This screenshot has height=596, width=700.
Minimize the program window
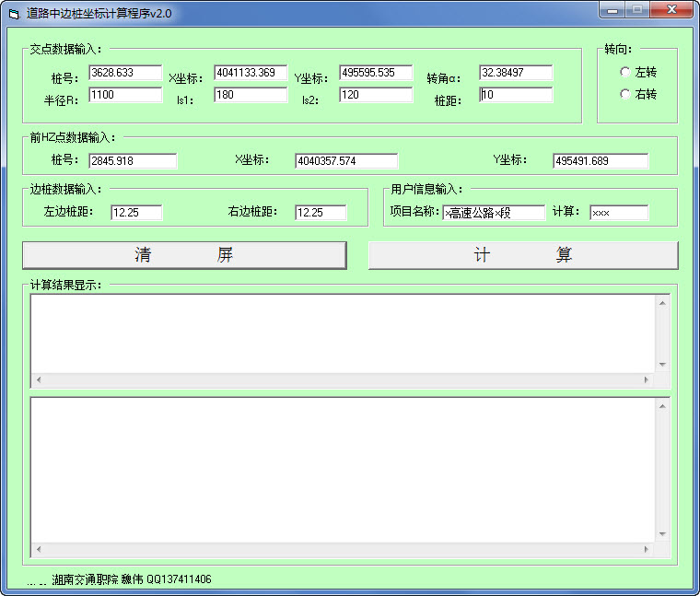tap(612, 10)
